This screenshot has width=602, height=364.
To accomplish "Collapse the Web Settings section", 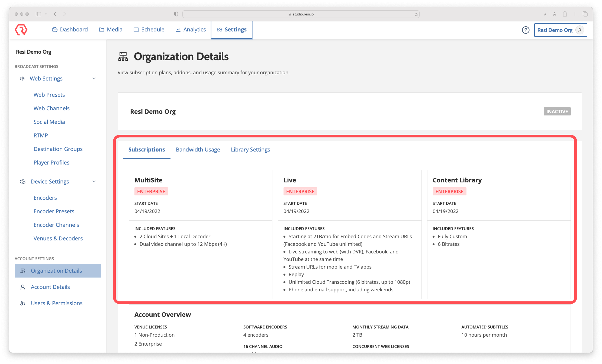I will (94, 79).
